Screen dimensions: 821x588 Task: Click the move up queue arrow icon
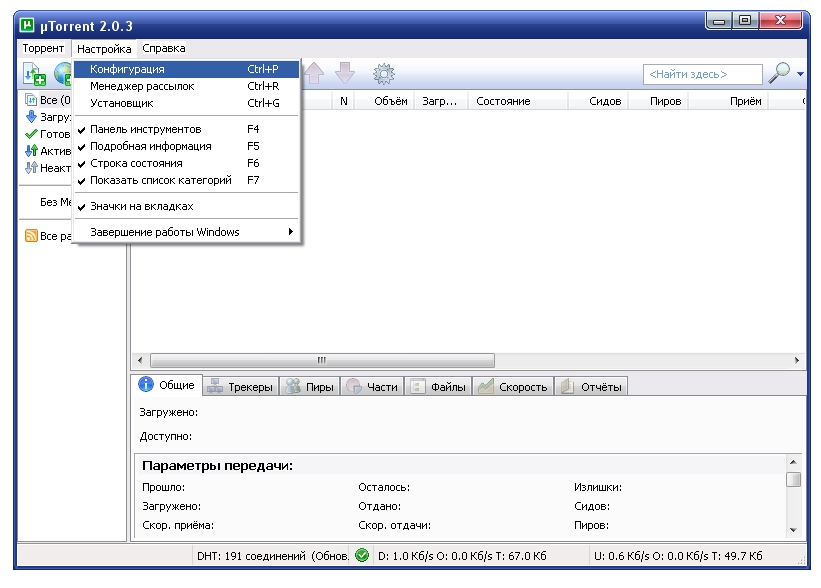(314, 73)
